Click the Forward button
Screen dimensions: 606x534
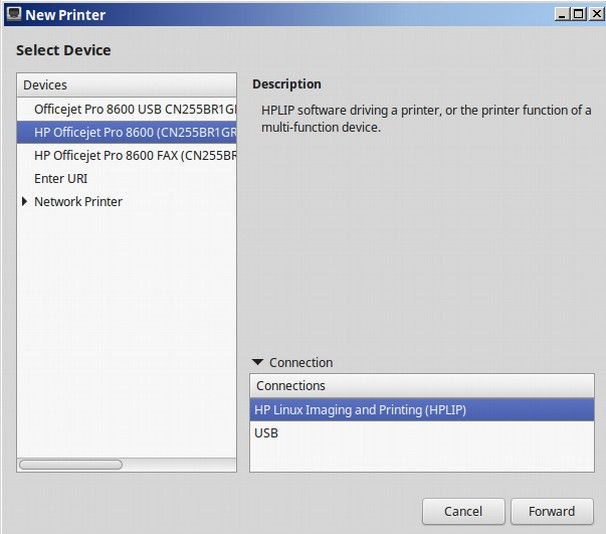[552, 511]
